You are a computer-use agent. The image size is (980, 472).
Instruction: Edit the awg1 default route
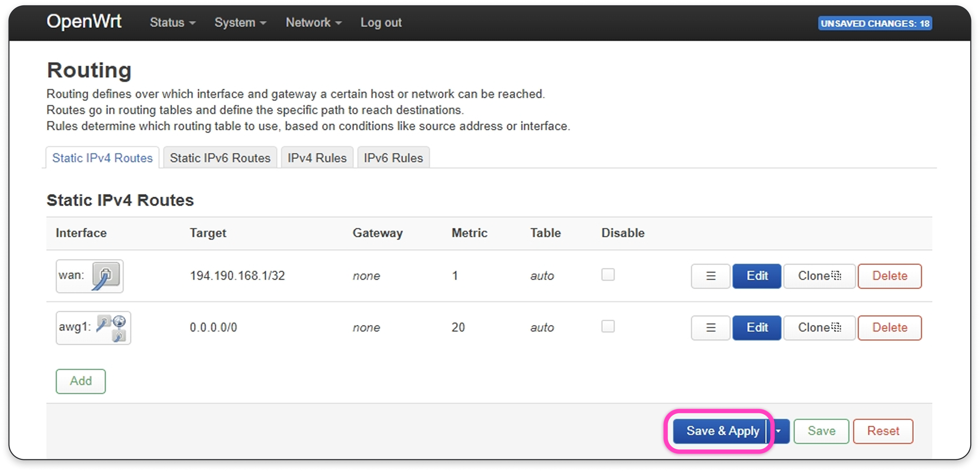pyautogui.click(x=756, y=328)
